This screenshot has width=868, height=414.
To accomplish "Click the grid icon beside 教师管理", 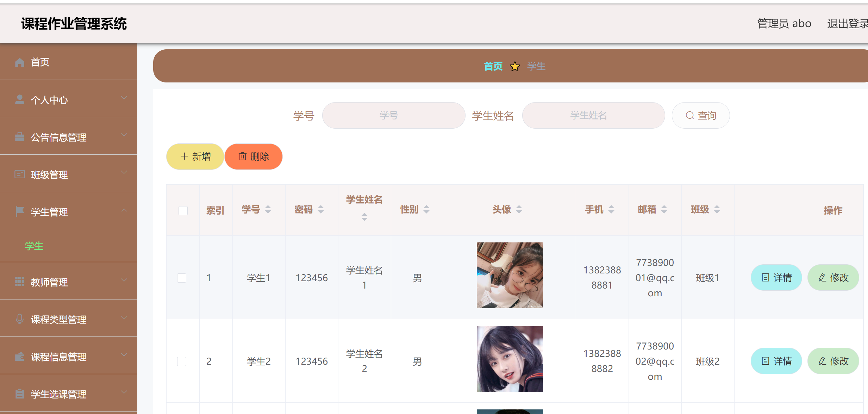I will pyautogui.click(x=20, y=282).
